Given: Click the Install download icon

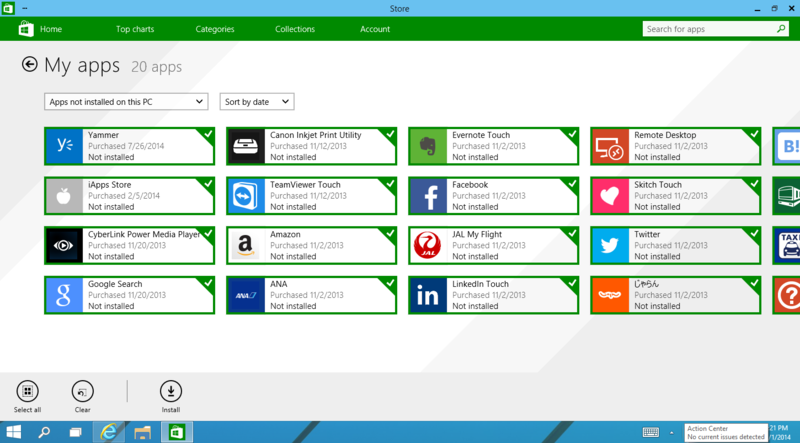Looking at the screenshot, I should tap(171, 391).
